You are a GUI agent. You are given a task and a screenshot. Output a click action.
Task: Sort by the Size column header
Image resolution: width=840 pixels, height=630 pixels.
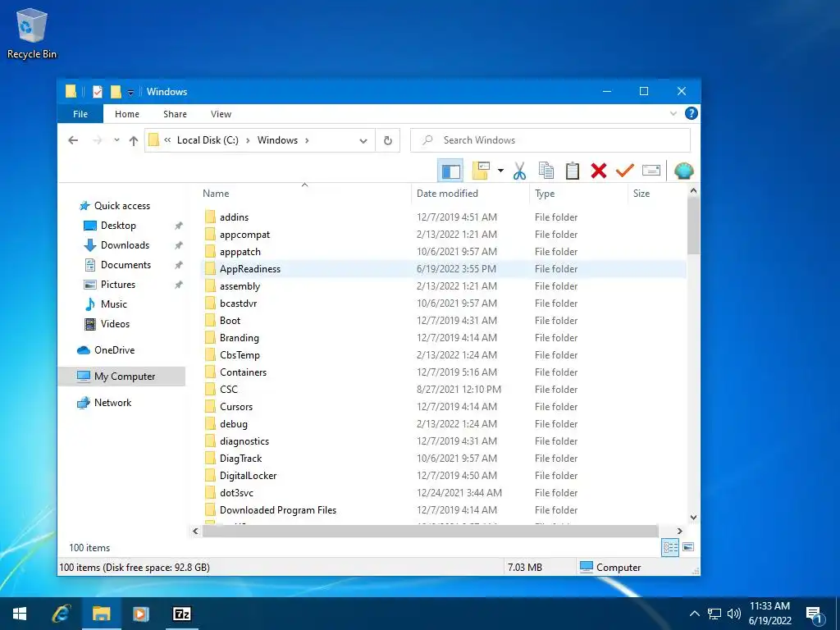tap(641, 194)
